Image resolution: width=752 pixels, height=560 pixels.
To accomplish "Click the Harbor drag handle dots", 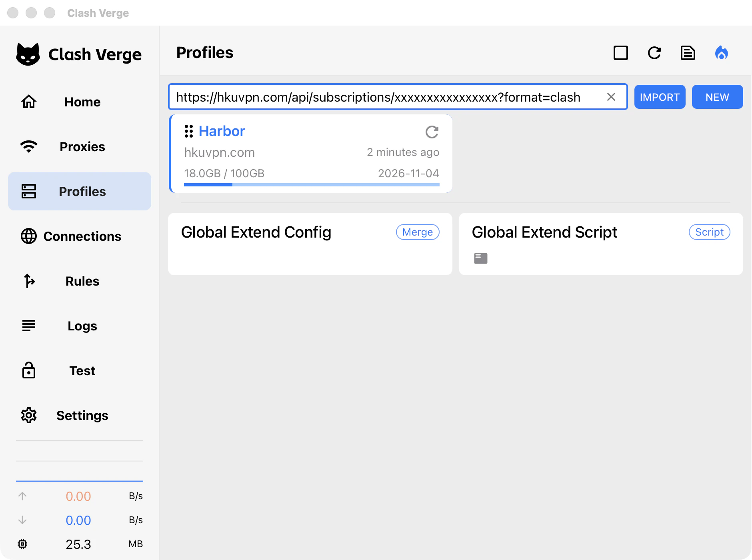I will click(189, 131).
